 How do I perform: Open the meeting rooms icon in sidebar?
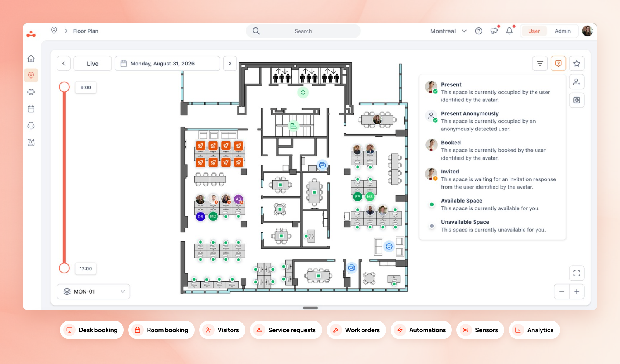(31, 92)
